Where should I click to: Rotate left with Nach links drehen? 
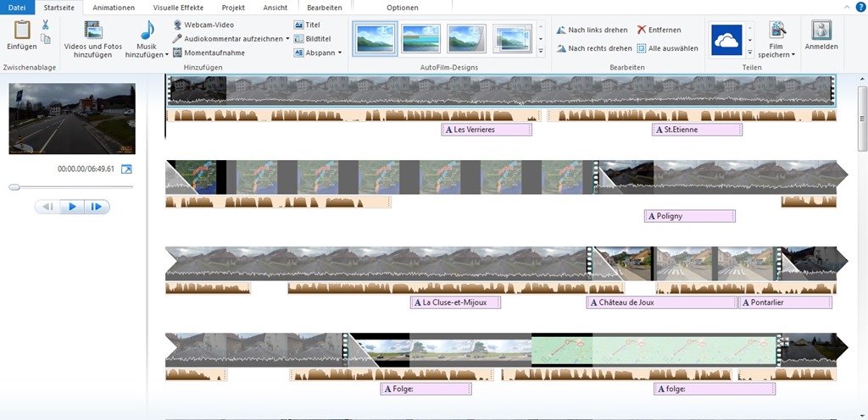[593, 30]
